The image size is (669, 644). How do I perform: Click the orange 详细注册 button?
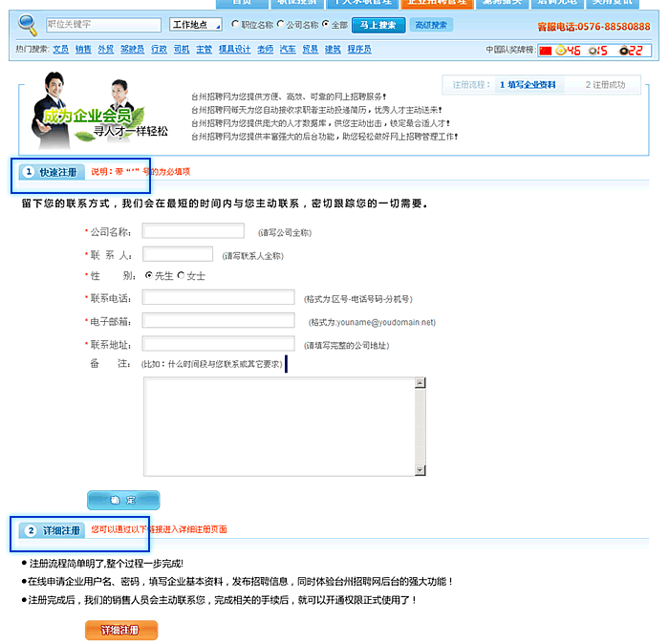tap(121, 631)
